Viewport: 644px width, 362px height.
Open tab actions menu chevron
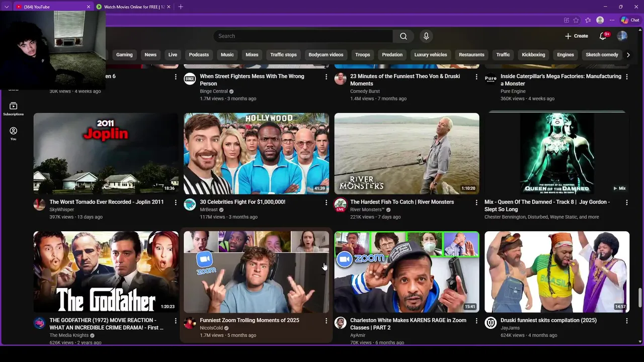pos(6,7)
